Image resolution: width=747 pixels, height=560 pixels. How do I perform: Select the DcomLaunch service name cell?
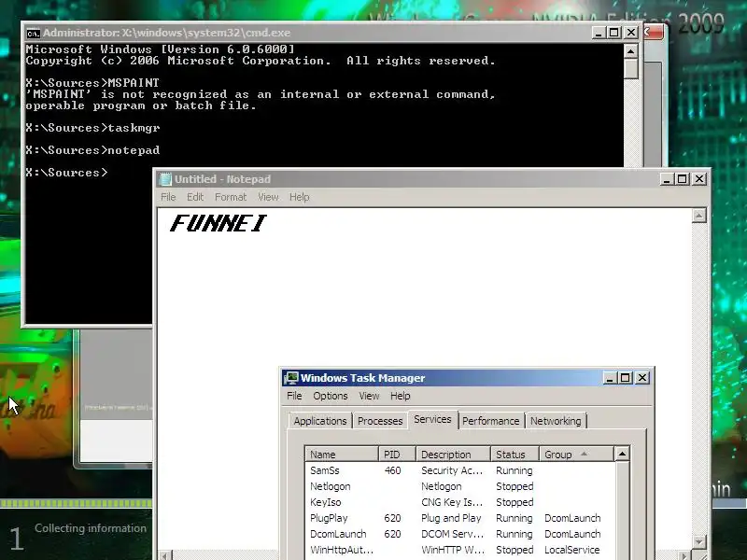pos(338,534)
